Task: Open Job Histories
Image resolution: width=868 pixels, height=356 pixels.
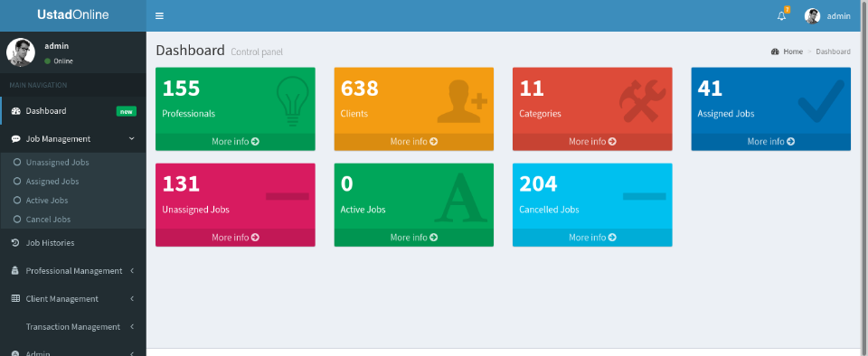Action: point(73,243)
